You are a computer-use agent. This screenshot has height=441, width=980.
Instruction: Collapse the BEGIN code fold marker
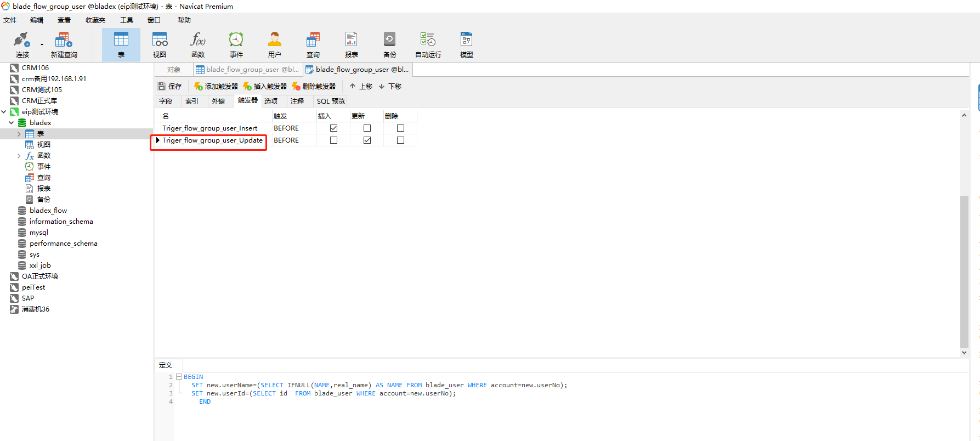[179, 377]
